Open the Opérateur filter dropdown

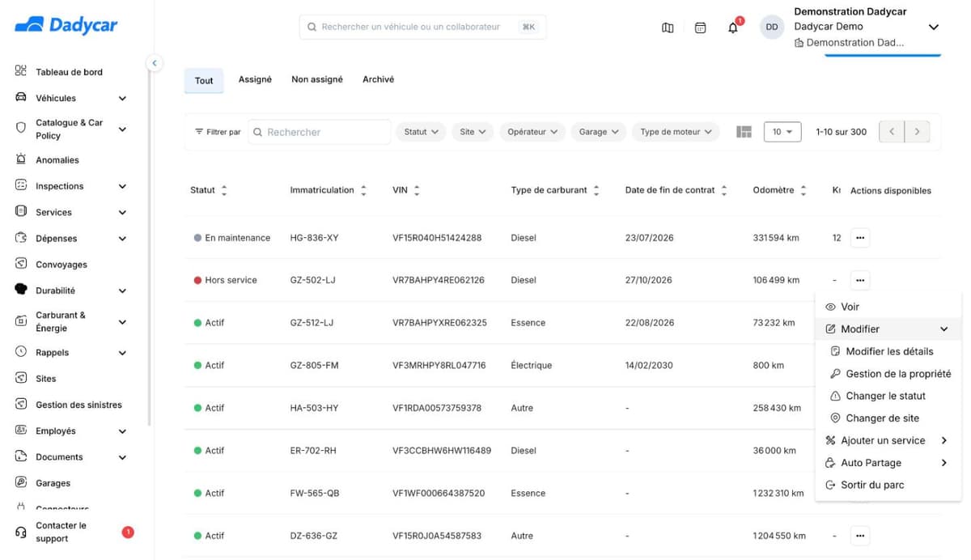click(532, 132)
